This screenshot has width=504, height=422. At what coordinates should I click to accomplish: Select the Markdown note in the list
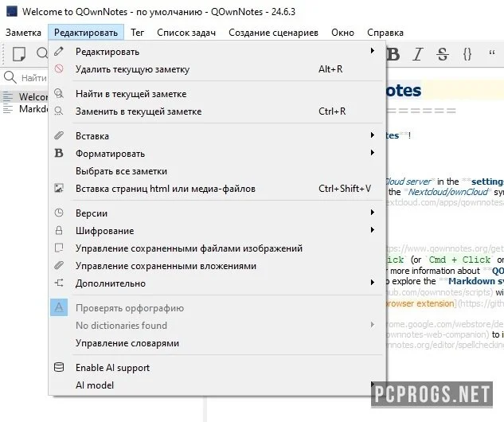point(25,108)
